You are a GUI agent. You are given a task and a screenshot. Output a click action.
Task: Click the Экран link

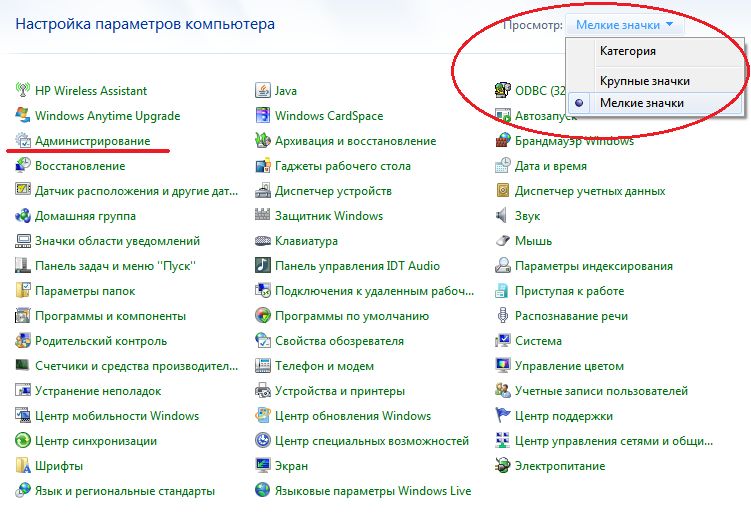tap(291, 465)
